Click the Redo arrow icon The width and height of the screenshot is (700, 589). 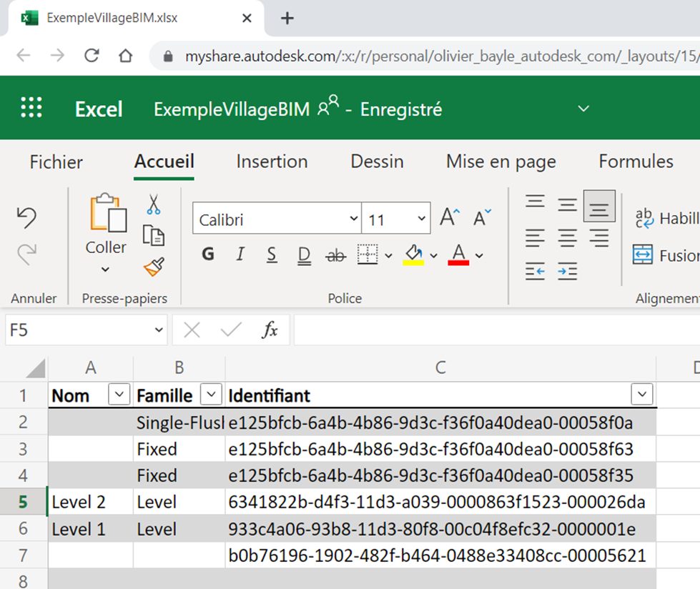coord(26,254)
